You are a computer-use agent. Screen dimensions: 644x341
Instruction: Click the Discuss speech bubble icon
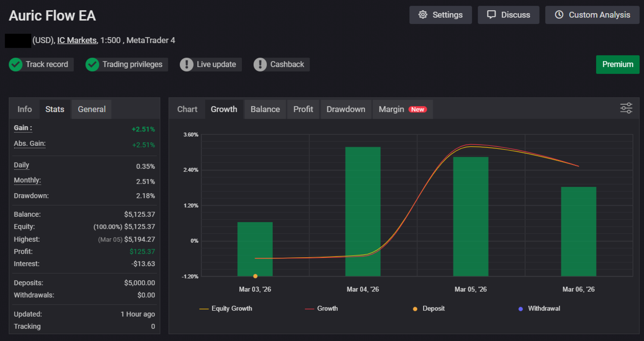click(x=492, y=15)
